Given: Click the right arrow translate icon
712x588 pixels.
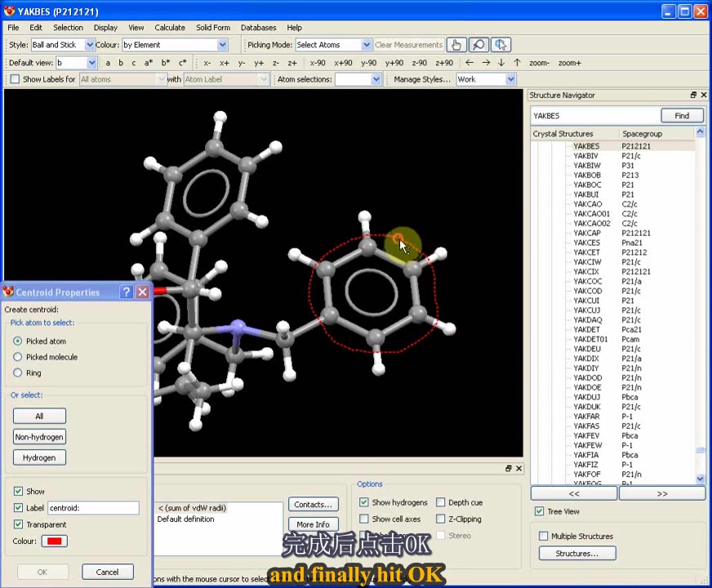Looking at the screenshot, I should point(486,63).
